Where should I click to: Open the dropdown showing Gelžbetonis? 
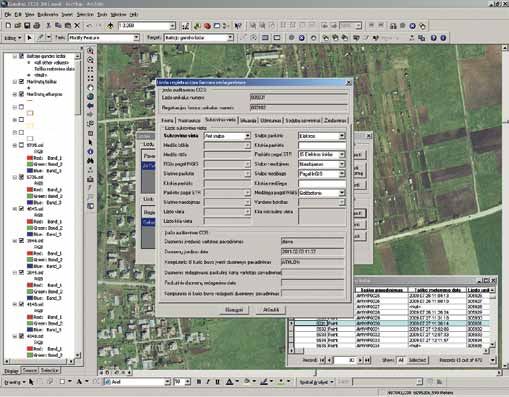point(342,193)
